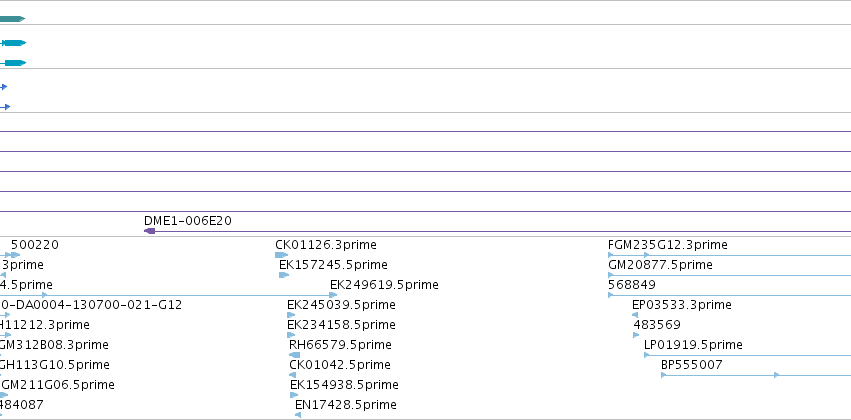The image size is (851, 420).
Task: Click the FGM235G12.3prime feature label
Action: pos(668,245)
